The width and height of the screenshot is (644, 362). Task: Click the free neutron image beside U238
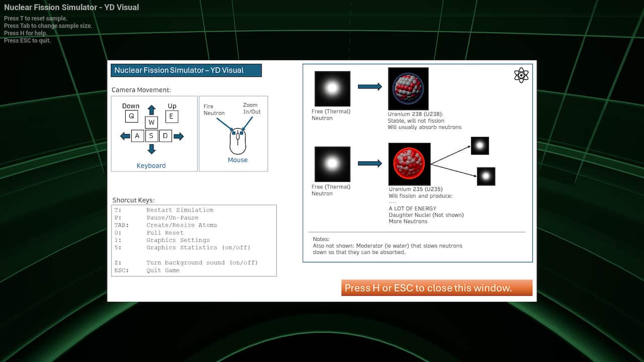coord(332,88)
